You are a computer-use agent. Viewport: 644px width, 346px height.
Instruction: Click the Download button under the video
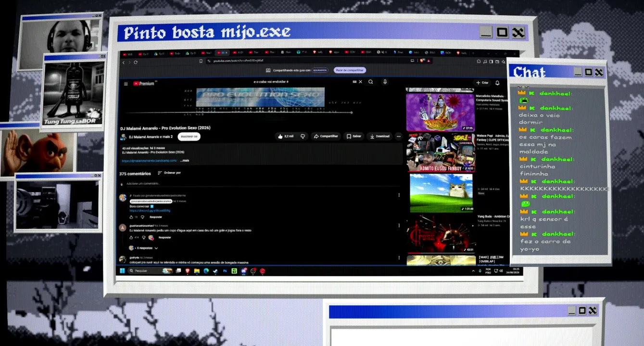[379, 136]
